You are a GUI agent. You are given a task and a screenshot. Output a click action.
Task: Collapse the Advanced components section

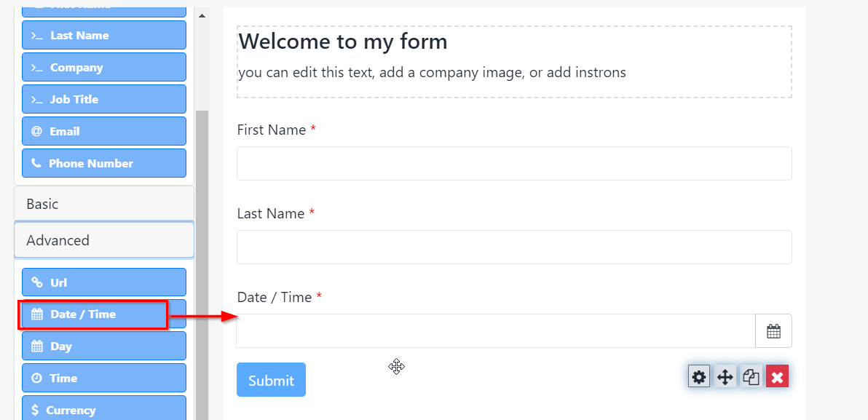coord(104,240)
